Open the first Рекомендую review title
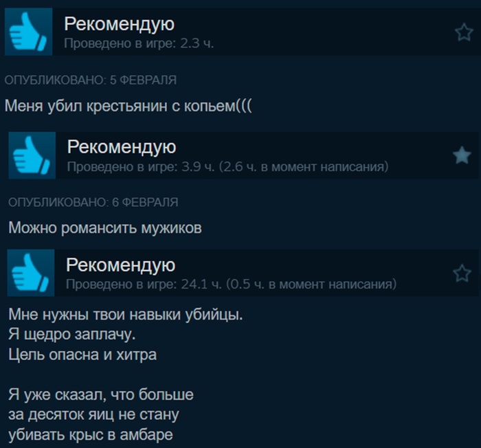 click(120, 24)
